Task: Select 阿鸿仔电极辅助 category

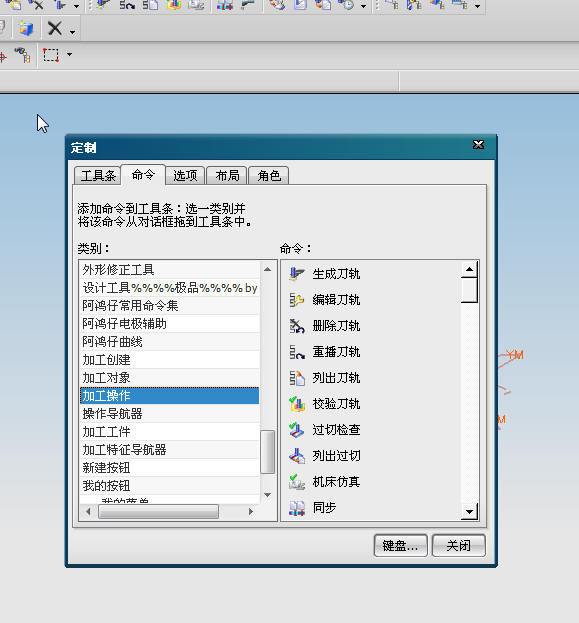Action: (x=170, y=324)
